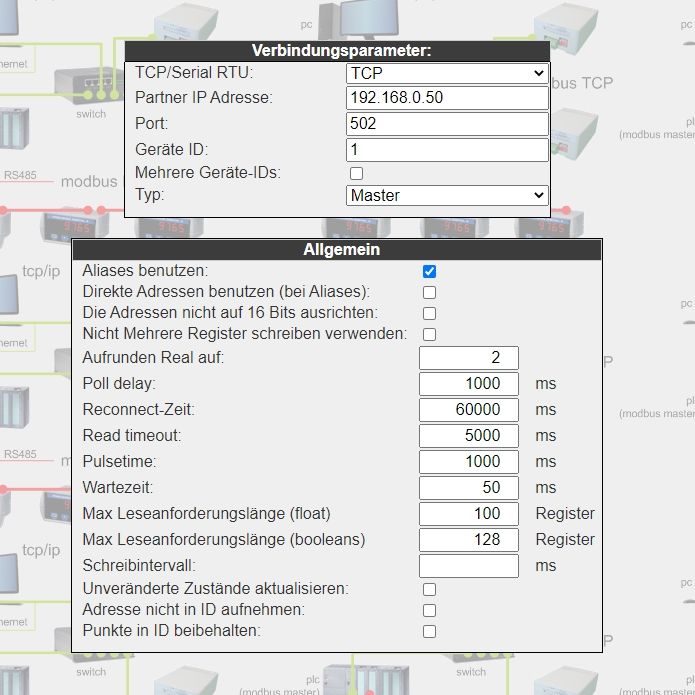Open the Typ dropdown set to Master
Viewport: 695px width, 695px height.
447,195
